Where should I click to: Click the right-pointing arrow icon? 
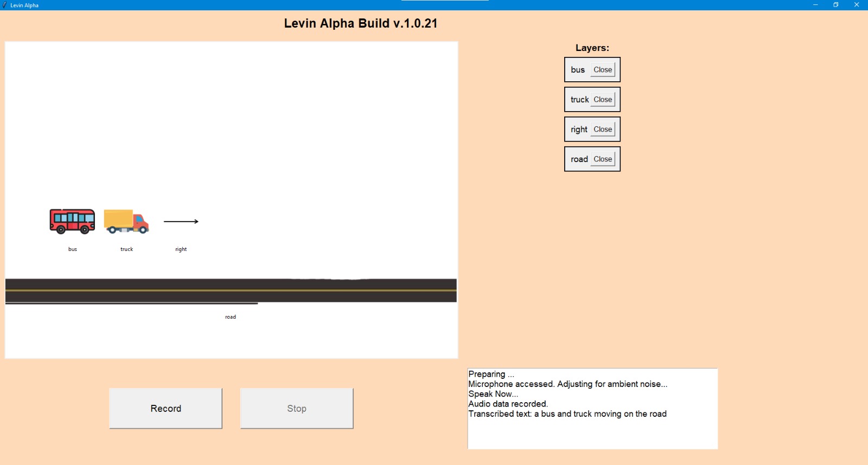181,221
